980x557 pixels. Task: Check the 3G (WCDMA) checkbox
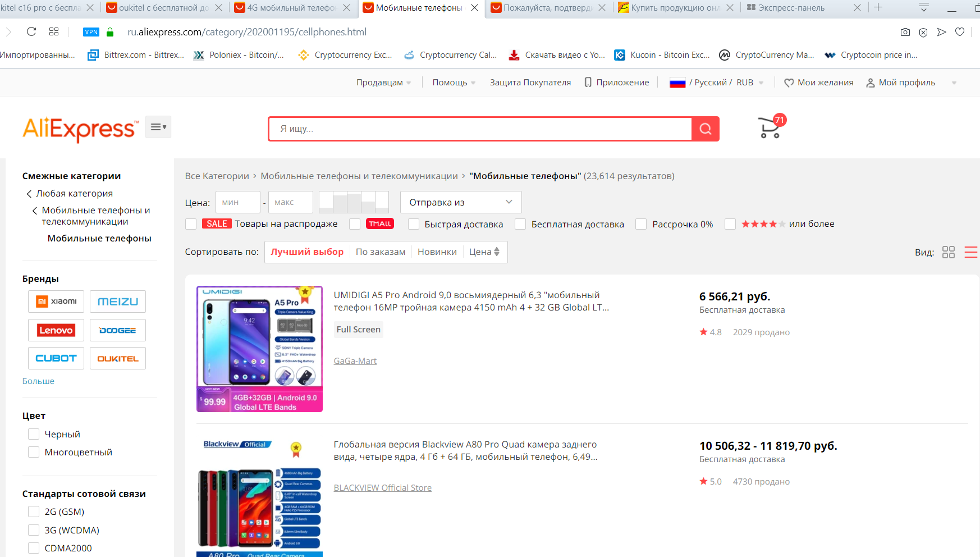(34, 530)
